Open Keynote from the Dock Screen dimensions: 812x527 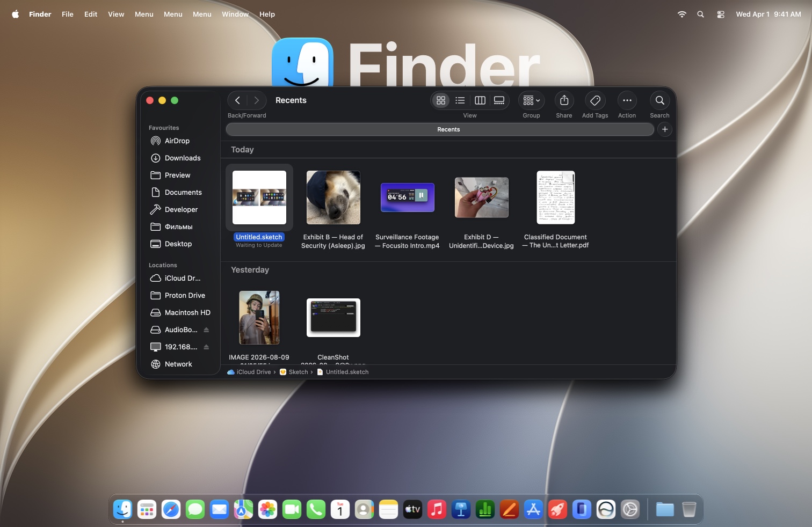pos(461,509)
